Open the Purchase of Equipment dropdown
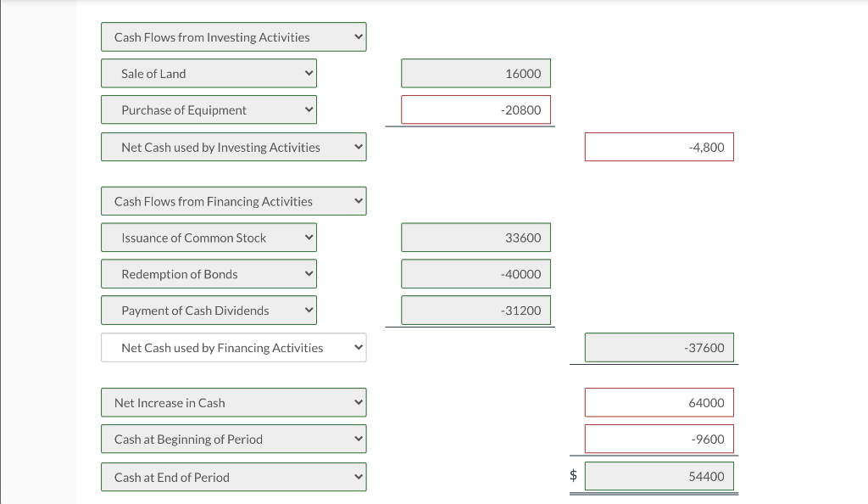This screenshot has width=868, height=504. (208, 109)
